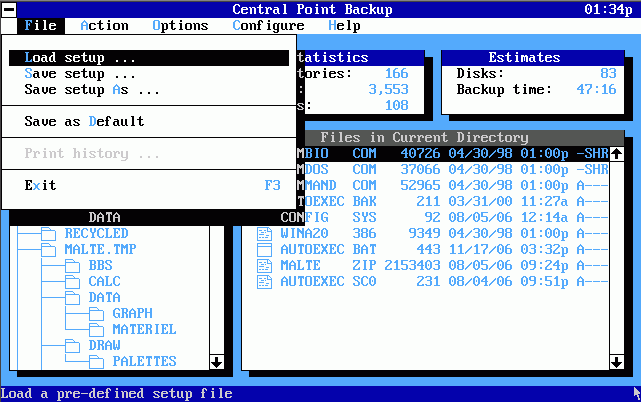Select the MATERIEL folder in the tree
641x402 pixels.
pos(144,329)
